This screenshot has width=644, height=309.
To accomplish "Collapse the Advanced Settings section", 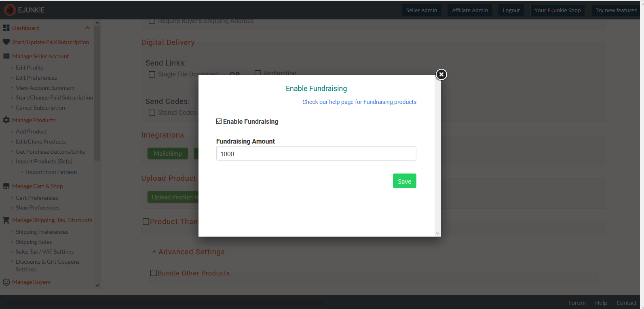I will point(154,252).
